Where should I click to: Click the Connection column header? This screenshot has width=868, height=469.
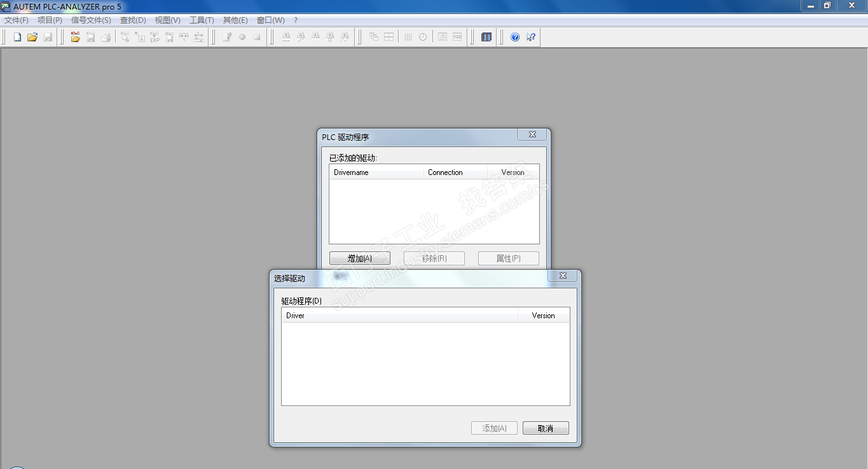point(455,172)
